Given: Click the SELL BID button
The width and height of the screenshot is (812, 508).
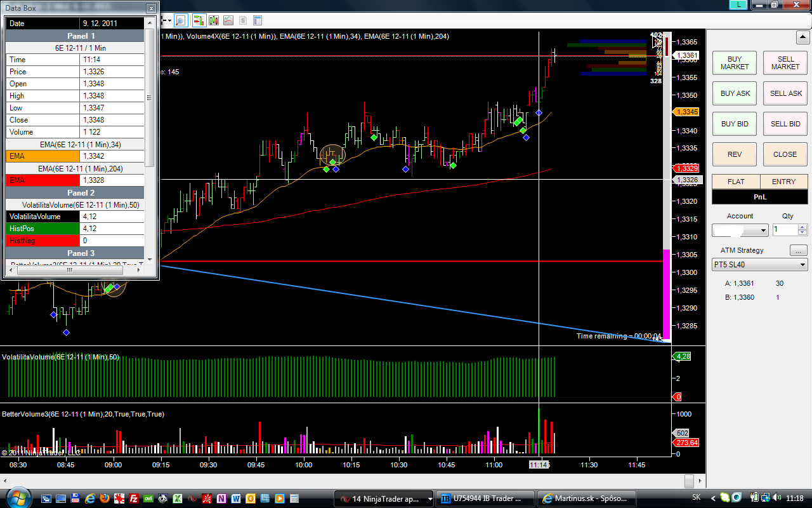Looking at the screenshot, I should [x=785, y=124].
